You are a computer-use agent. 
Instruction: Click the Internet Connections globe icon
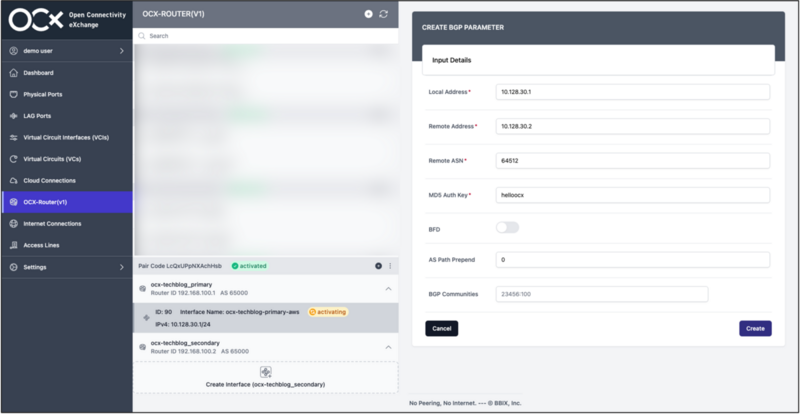point(14,224)
